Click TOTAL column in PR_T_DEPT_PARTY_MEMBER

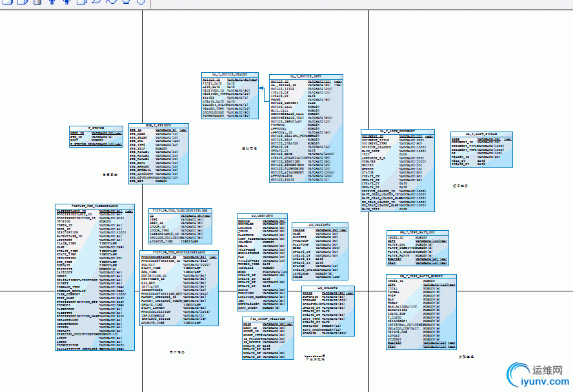393,289
